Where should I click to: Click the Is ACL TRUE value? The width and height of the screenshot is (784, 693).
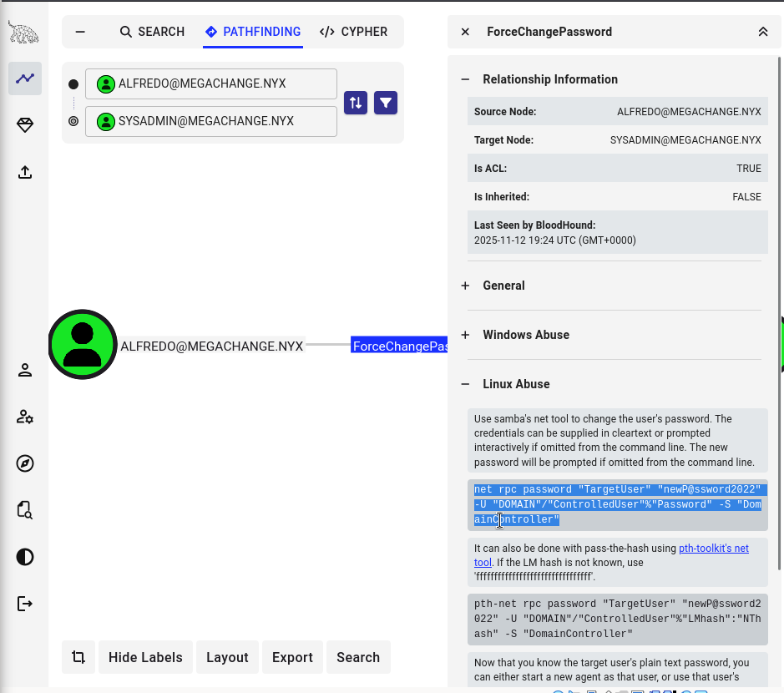pos(748,169)
